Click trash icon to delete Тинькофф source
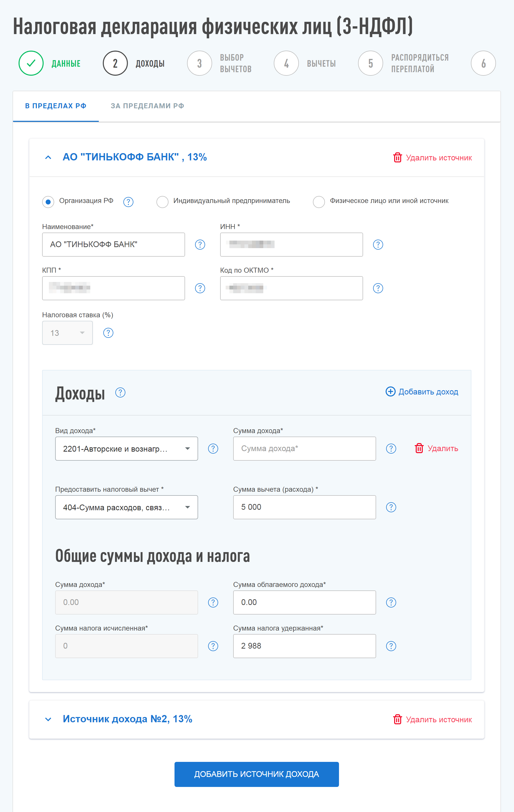 (x=398, y=157)
